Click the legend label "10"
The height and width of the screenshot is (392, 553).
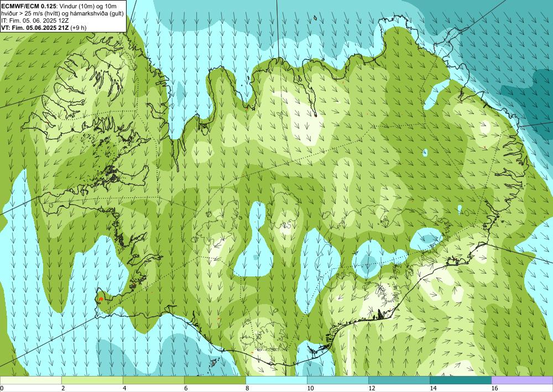310,388
